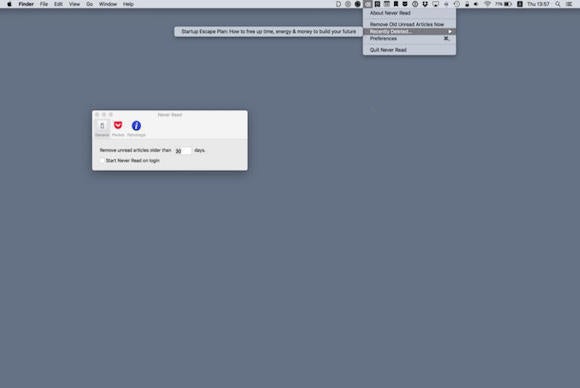Choose Quit Never Read

409,50
